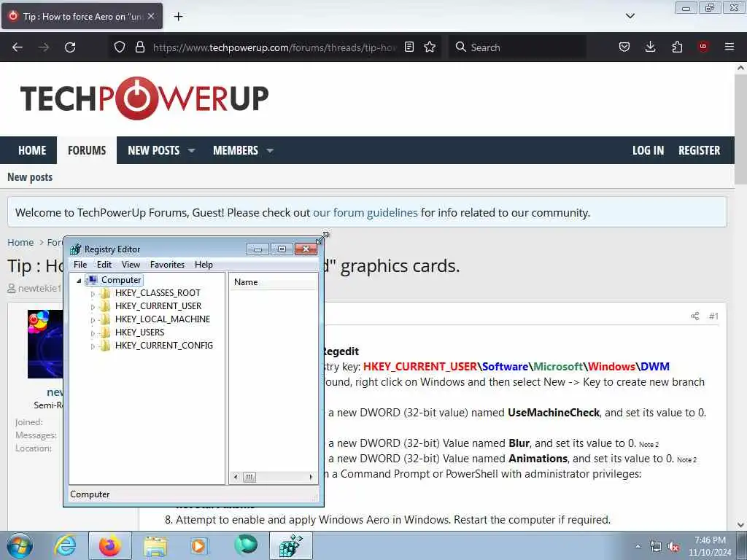
Task: Select HKEY_USERS folder
Action: pyautogui.click(x=139, y=332)
